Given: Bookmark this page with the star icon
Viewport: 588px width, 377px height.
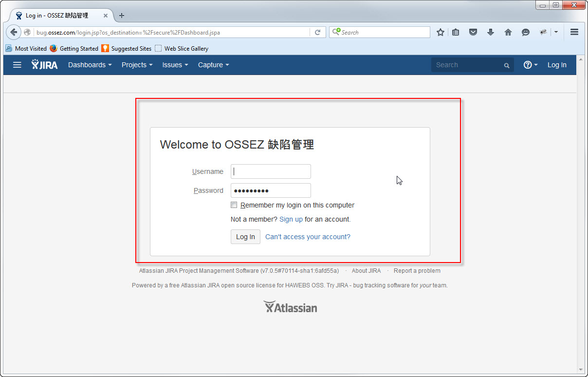Looking at the screenshot, I should click(441, 32).
